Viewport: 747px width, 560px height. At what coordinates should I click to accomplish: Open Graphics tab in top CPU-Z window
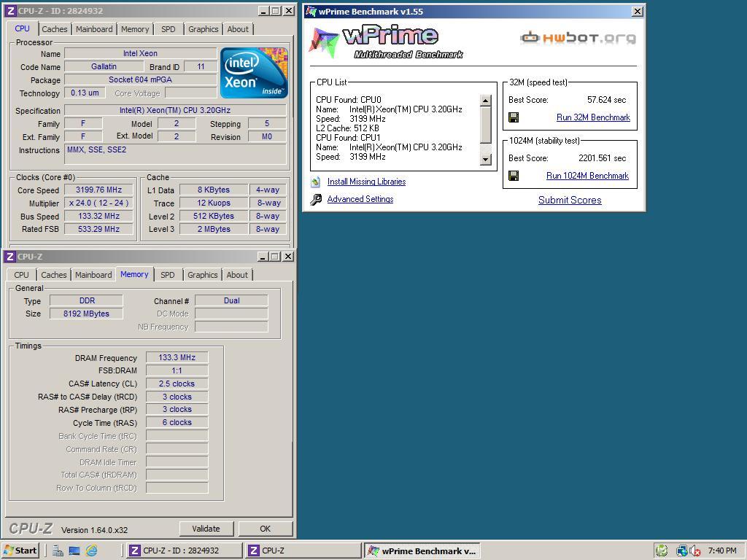[x=203, y=29]
